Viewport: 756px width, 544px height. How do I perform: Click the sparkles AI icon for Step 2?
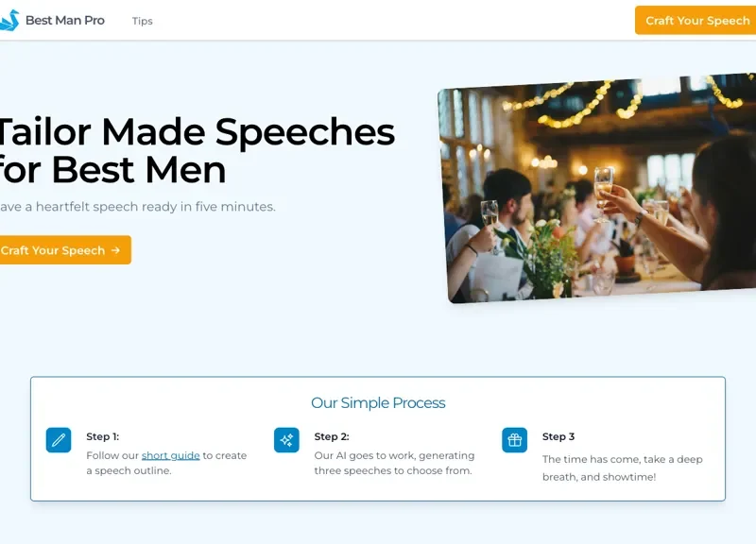(x=286, y=440)
